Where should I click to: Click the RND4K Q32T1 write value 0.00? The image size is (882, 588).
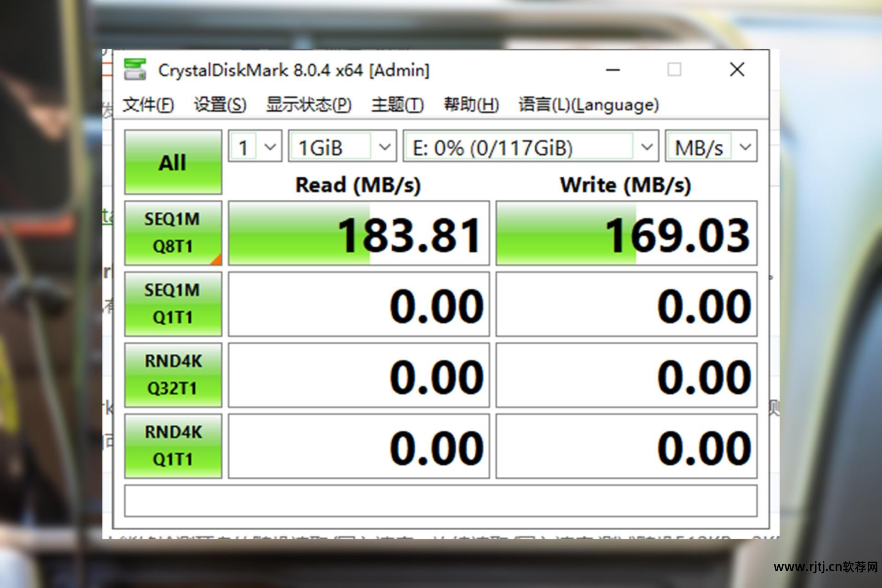click(x=627, y=375)
